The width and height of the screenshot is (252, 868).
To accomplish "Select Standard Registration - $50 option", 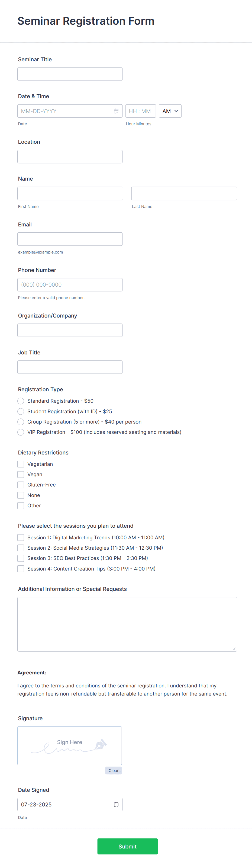I will 21,401.
